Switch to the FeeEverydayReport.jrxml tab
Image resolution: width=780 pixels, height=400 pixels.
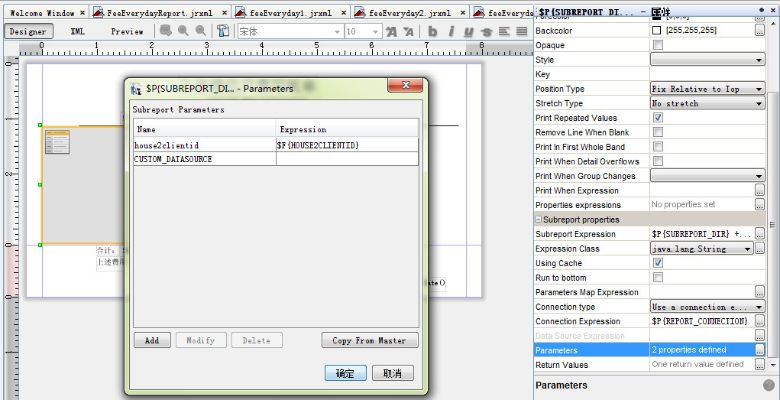tap(160, 13)
